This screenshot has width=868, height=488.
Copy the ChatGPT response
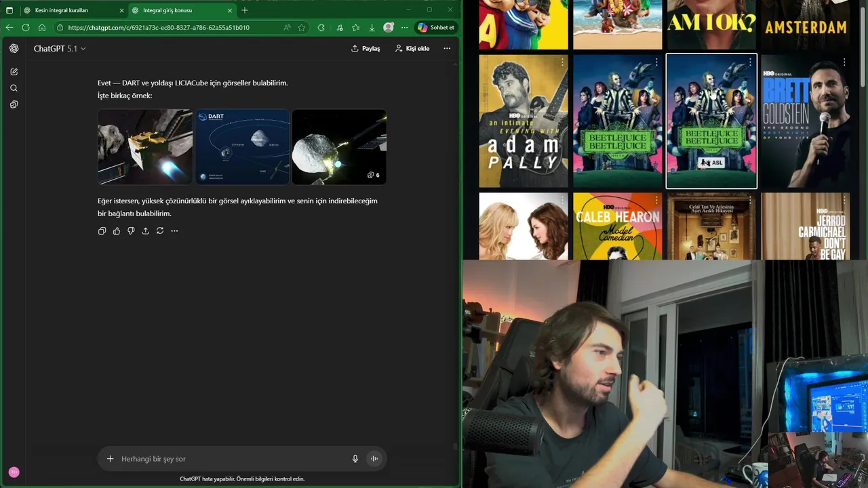tap(102, 231)
